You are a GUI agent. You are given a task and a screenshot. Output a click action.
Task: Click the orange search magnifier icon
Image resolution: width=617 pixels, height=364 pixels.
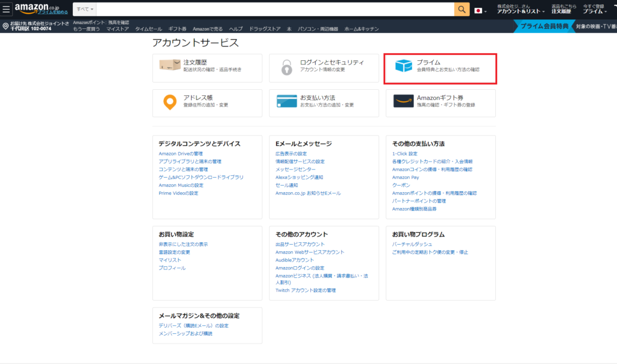coord(462,9)
